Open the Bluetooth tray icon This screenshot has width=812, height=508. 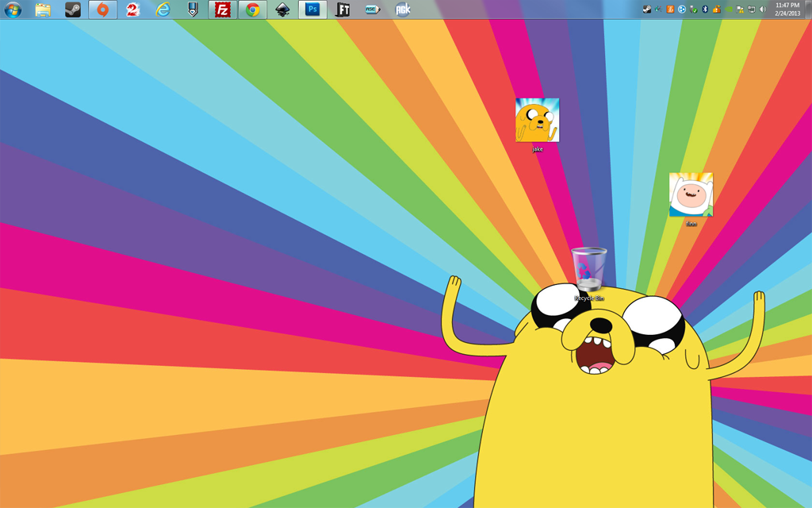[705, 9]
